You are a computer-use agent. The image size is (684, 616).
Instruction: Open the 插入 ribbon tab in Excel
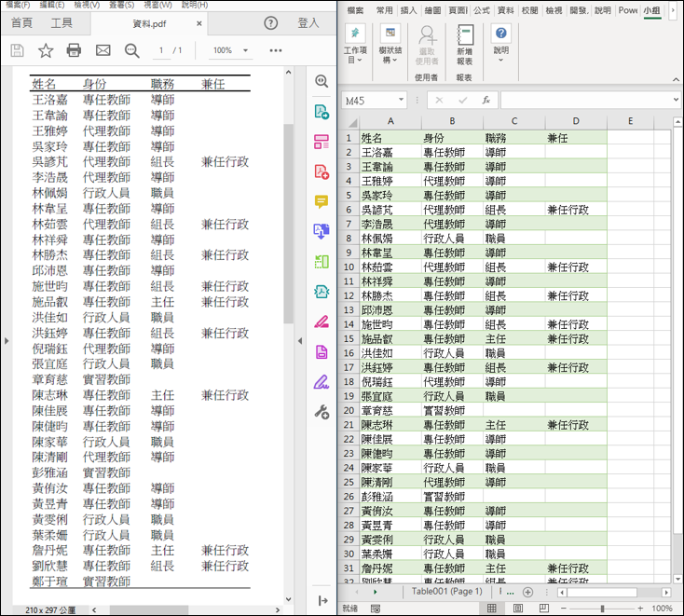pyautogui.click(x=408, y=10)
